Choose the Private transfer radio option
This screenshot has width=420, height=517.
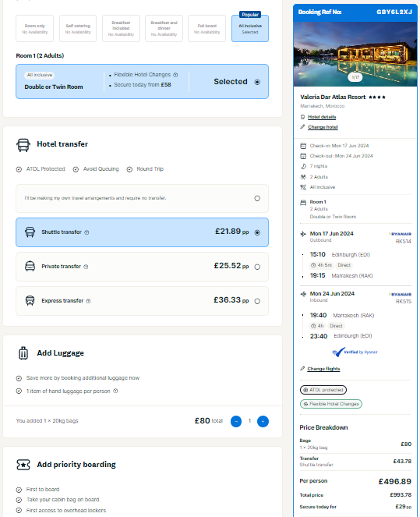[257, 267]
